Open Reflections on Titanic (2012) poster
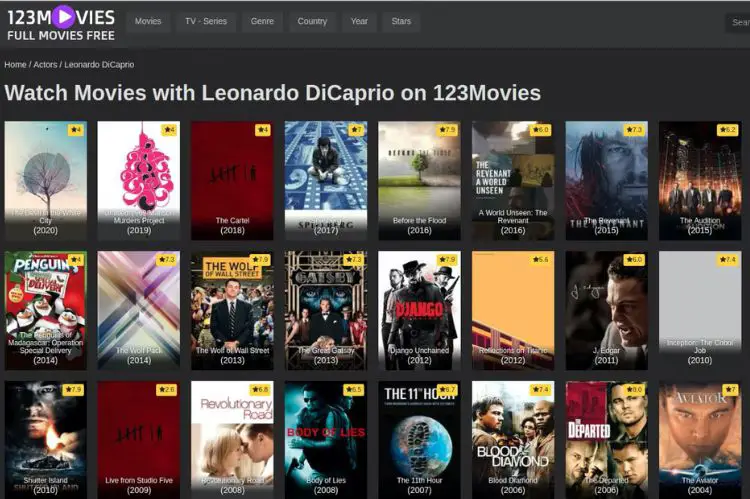Image resolution: width=750 pixels, height=499 pixels. coord(513,310)
